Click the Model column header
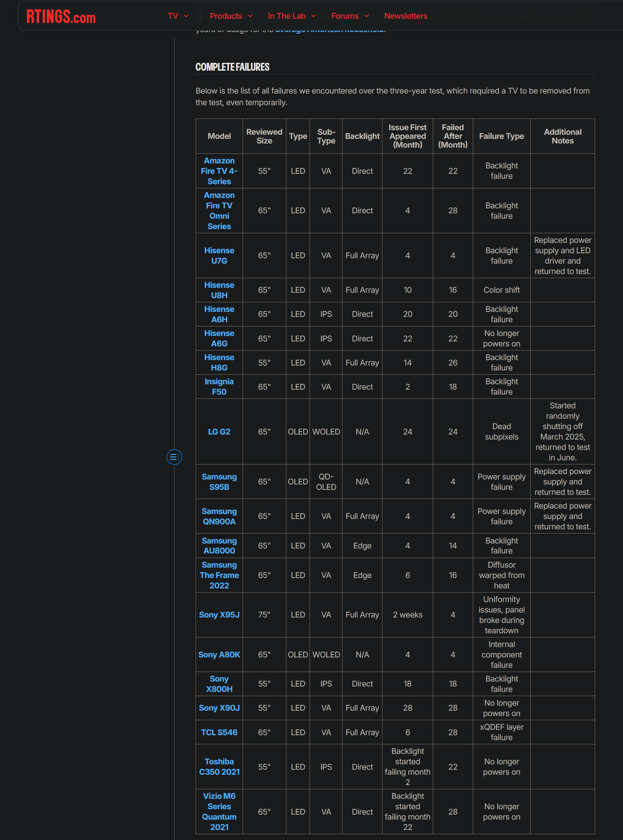623x840 pixels. pyautogui.click(x=219, y=136)
